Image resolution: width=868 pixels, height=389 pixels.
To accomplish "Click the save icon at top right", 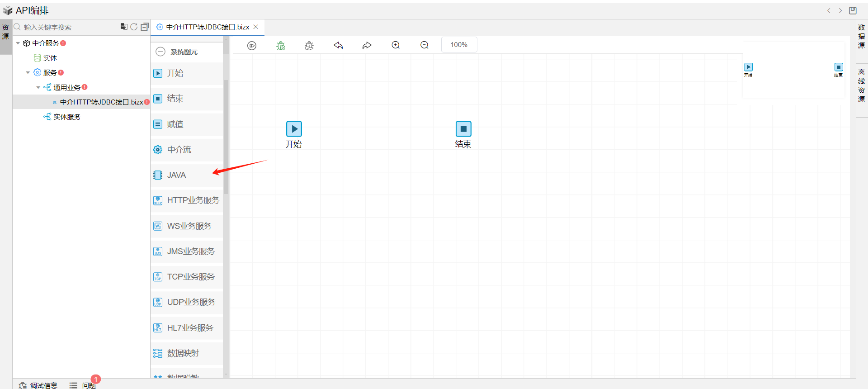I will (x=853, y=10).
